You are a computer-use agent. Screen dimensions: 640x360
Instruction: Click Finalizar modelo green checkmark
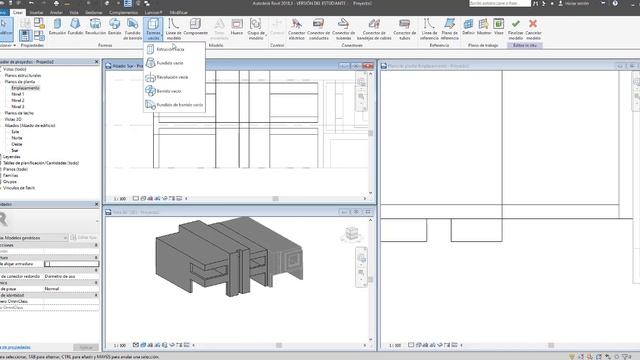pos(516,29)
